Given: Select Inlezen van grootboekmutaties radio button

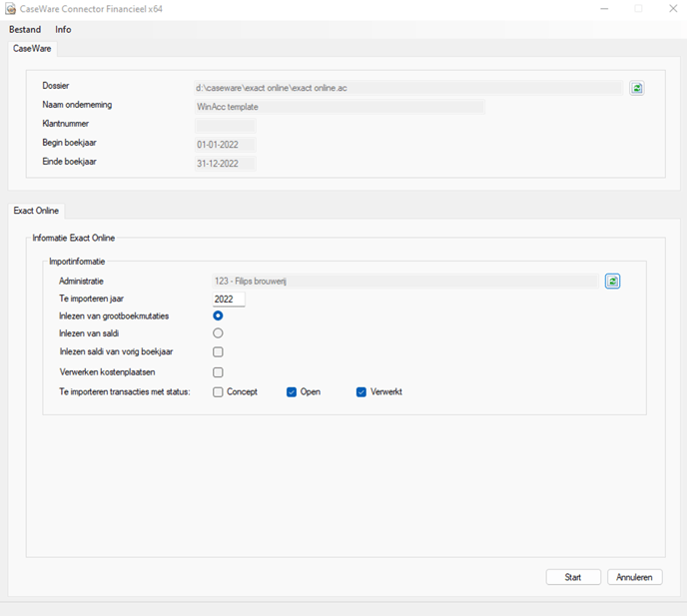Looking at the screenshot, I should point(218,315).
